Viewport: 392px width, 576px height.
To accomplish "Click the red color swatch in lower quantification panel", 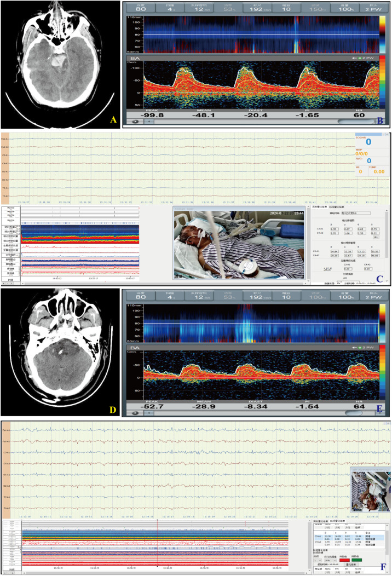I will coord(344,560).
